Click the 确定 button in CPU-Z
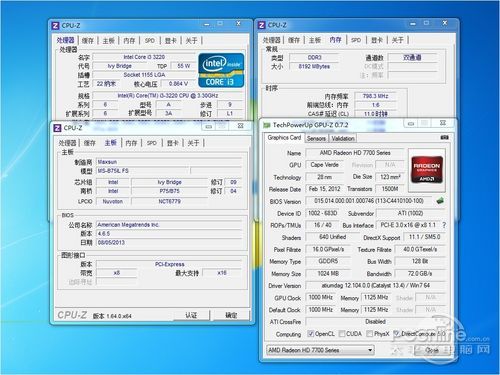 click(231, 315)
